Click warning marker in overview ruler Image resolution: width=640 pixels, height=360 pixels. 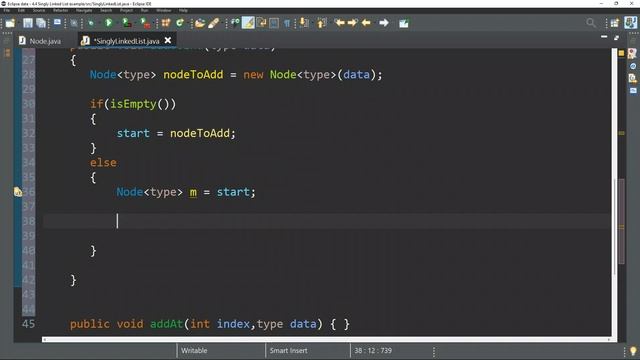point(622,133)
